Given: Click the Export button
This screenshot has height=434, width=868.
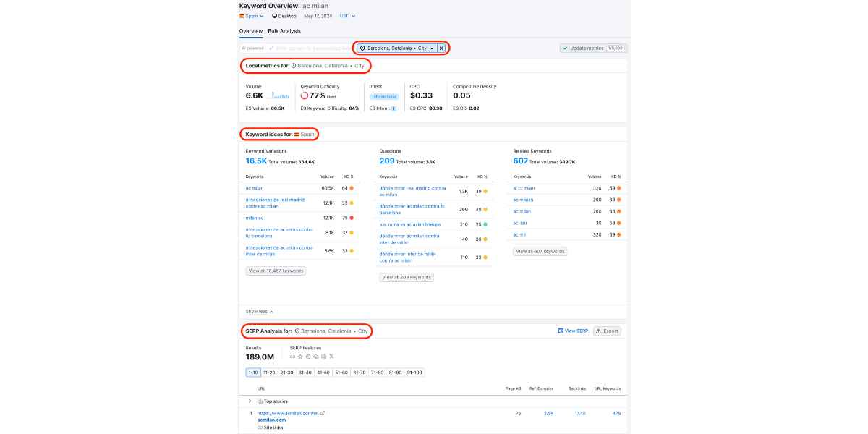Looking at the screenshot, I should (608, 331).
